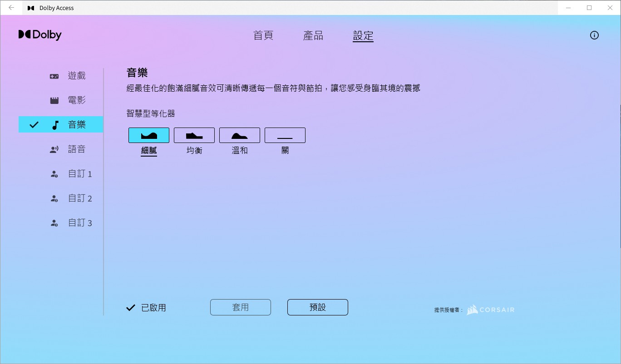Select the 遊戲 profile label

[77, 76]
